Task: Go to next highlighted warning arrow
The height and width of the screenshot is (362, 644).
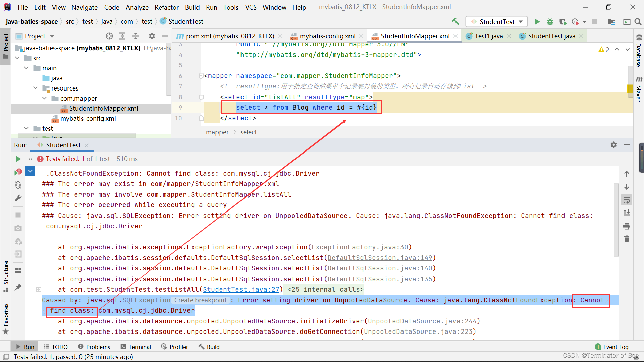Action: (x=628, y=49)
